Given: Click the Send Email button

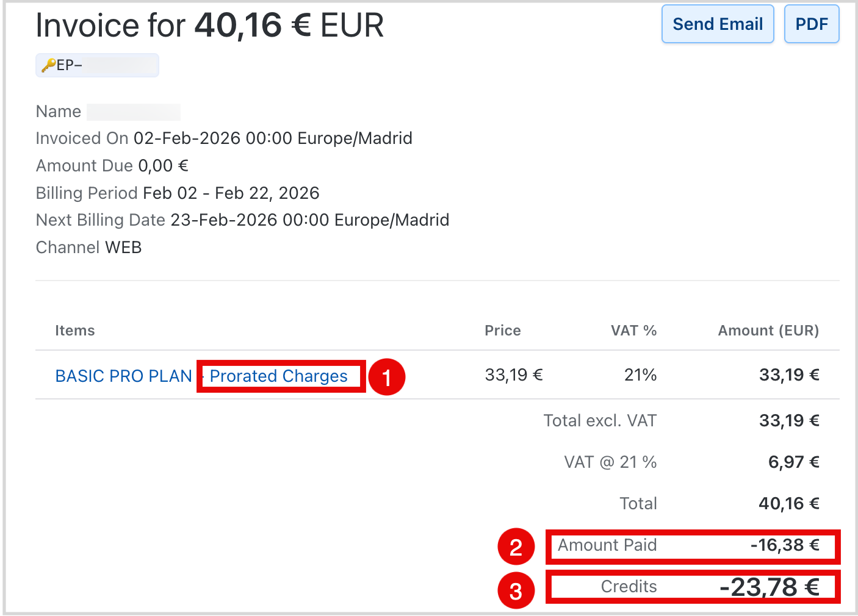Looking at the screenshot, I should (x=718, y=24).
